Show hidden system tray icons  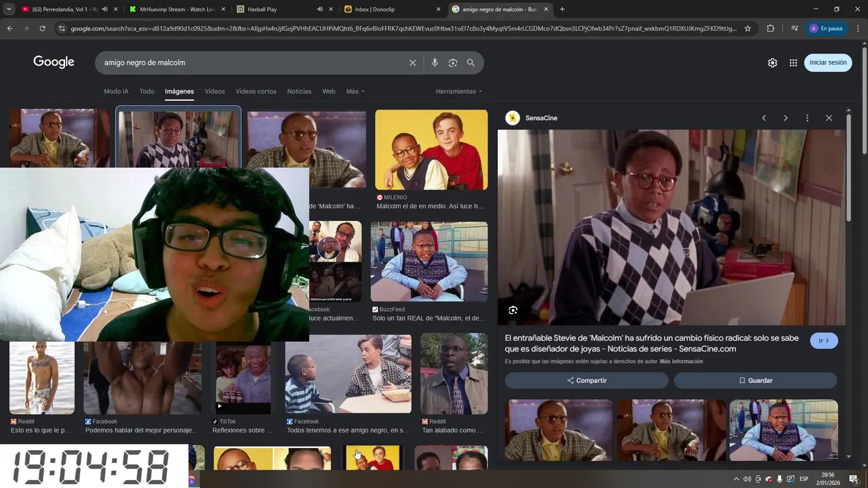click(x=736, y=479)
